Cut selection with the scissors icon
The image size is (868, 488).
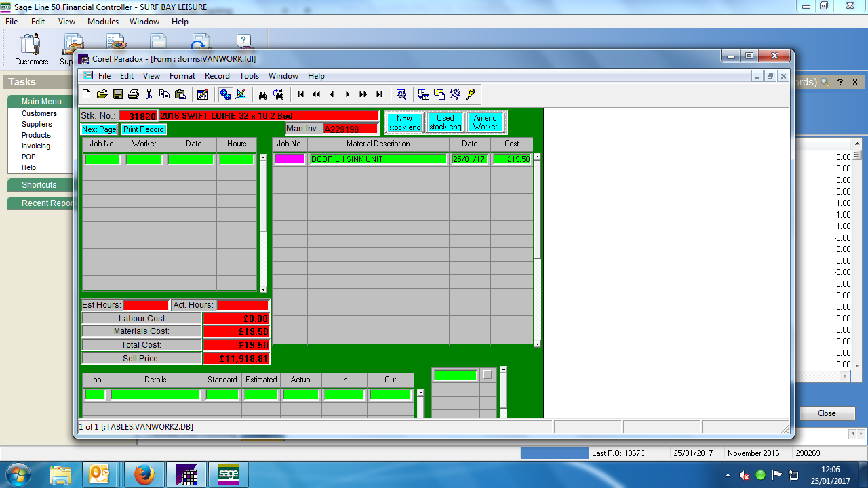(x=149, y=94)
